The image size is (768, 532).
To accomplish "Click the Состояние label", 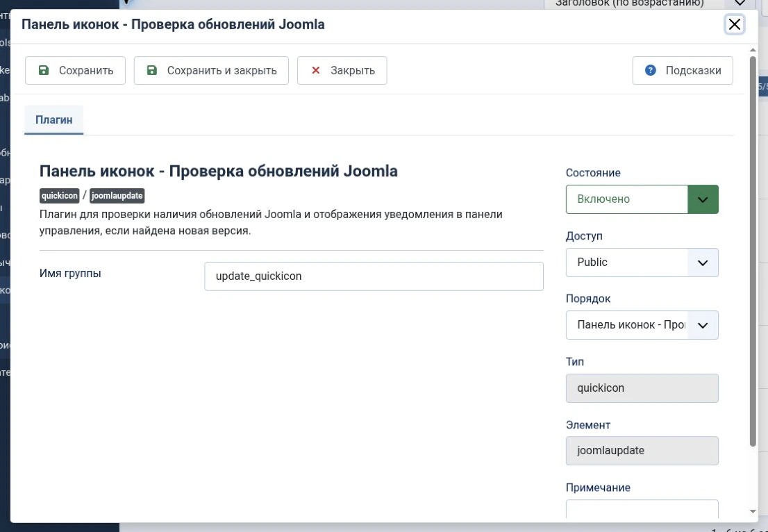I will tap(593, 173).
